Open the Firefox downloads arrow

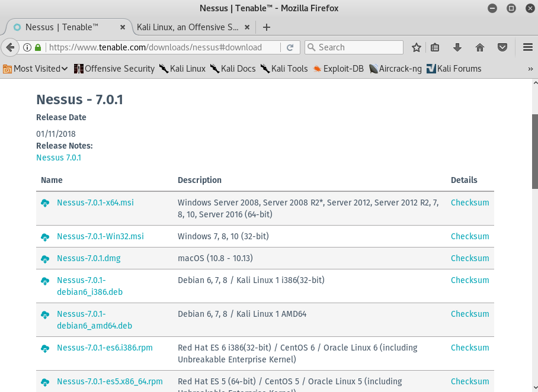point(457,47)
